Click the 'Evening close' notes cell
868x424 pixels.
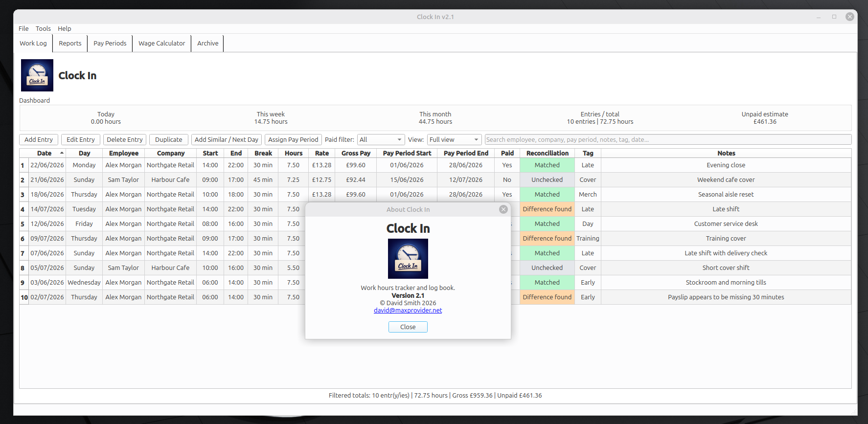[726, 165]
